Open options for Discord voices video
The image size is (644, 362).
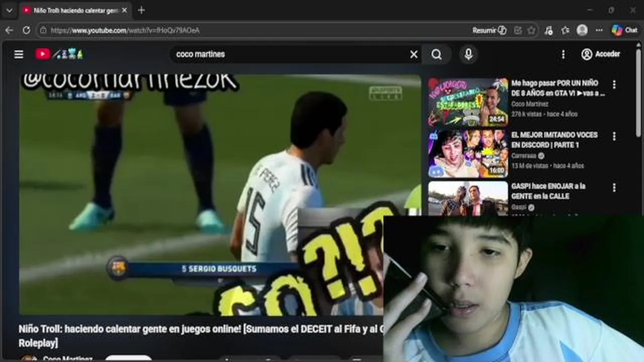pyautogui.click(x=614, y=136)
